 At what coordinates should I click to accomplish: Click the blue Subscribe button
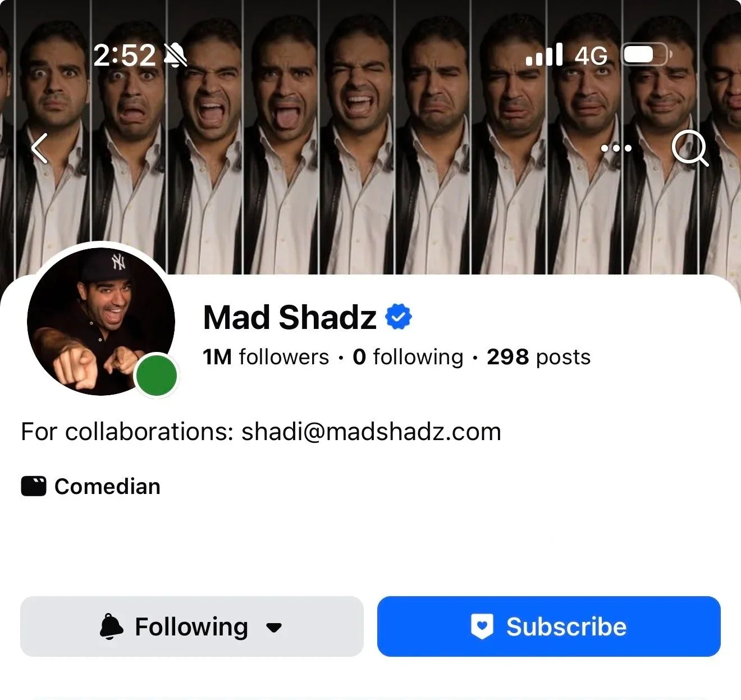[548, 626]
